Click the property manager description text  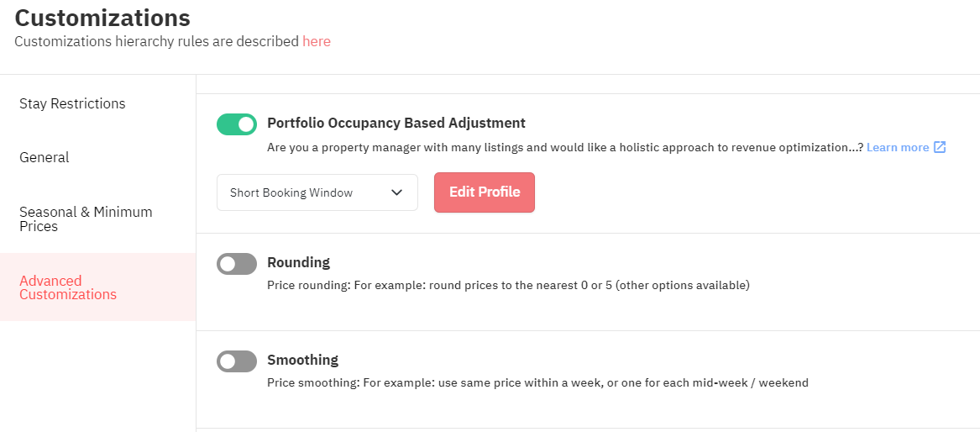[x=565, y=148]
